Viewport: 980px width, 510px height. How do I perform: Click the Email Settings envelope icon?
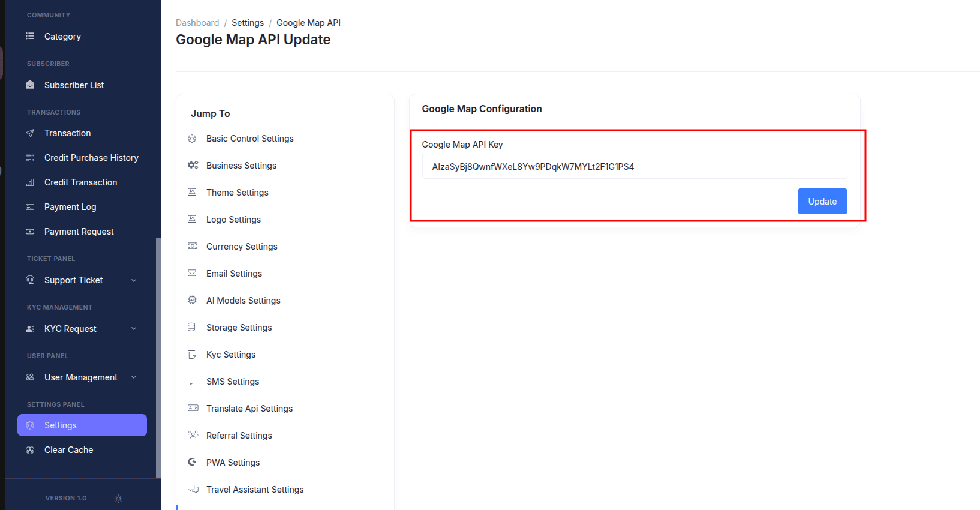192,273
